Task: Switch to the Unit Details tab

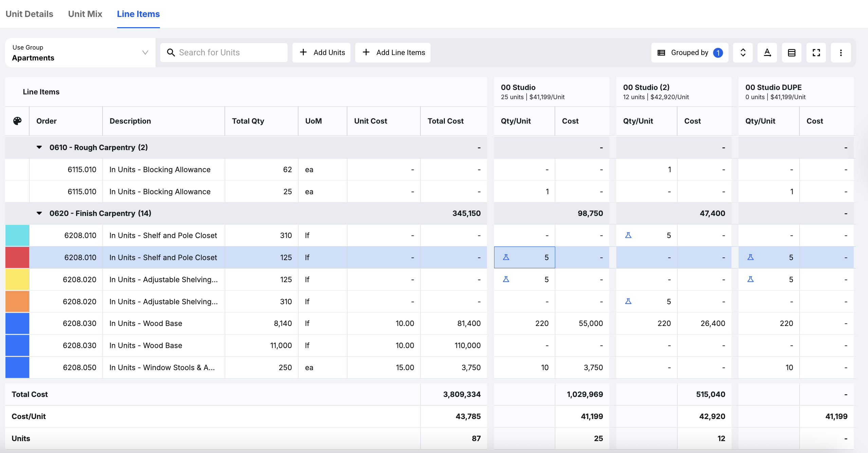Action: point(30,14)
